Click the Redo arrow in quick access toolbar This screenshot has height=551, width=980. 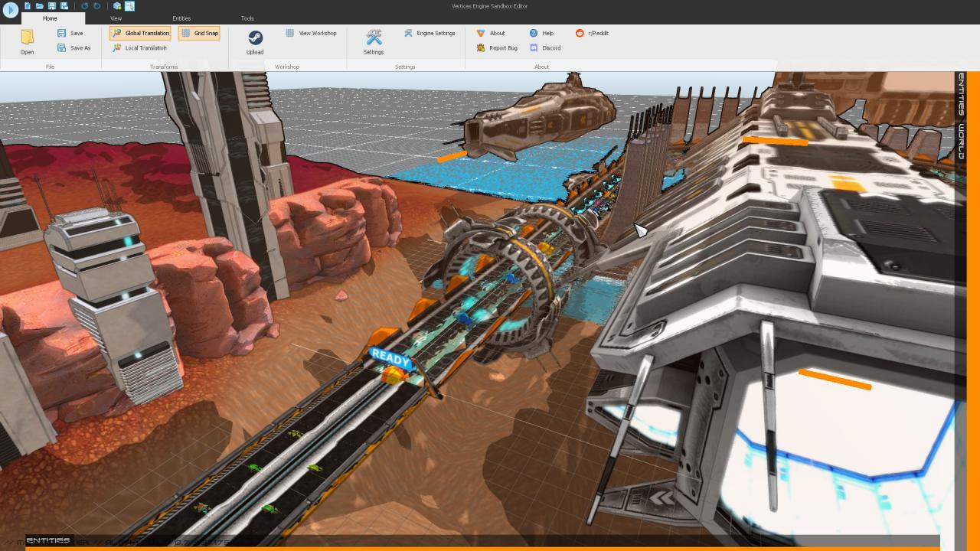tap(96, 6)
